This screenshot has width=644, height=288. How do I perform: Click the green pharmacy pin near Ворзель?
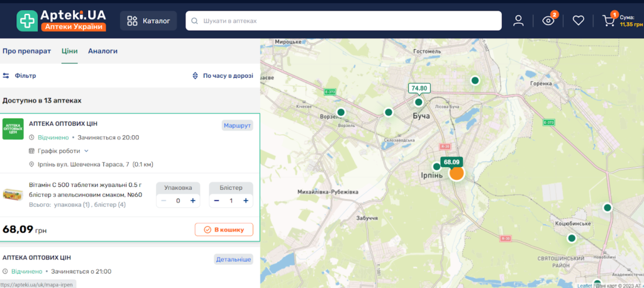pos(341,112)
